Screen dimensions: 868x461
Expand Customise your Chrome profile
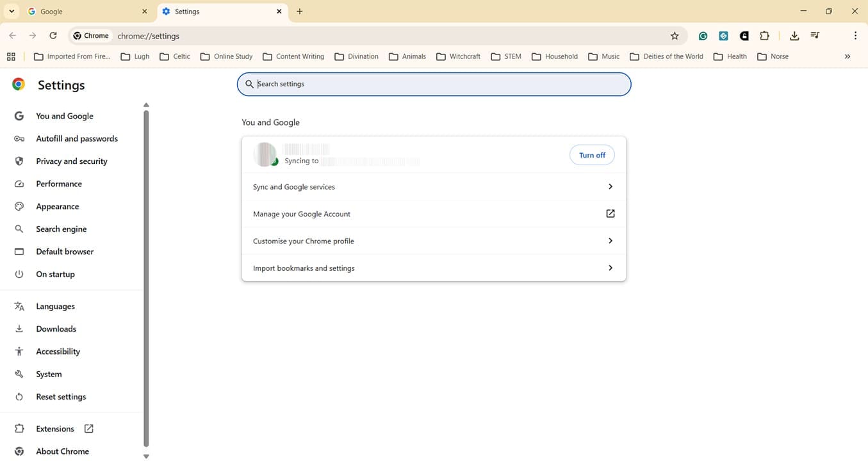[433, 241]
